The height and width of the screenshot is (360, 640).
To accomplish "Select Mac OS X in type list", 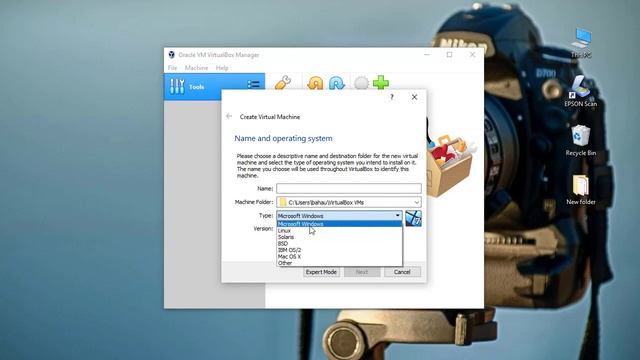I will [x=339, y=256].
